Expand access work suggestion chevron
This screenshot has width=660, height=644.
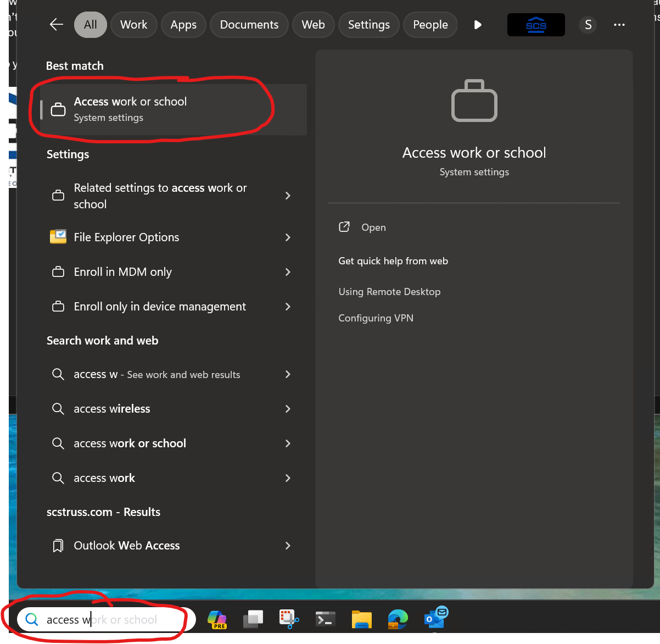pos(288,478)
